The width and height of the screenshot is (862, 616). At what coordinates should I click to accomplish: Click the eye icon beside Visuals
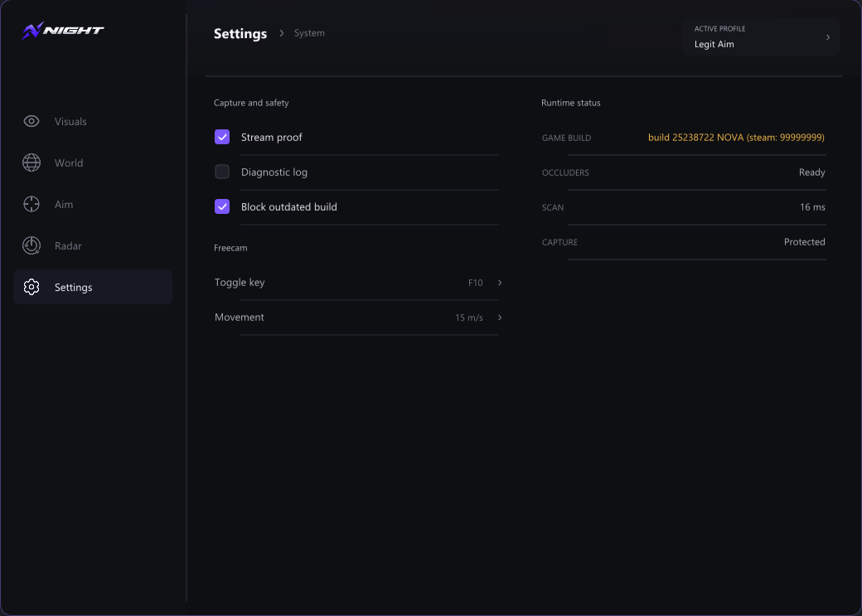click(x=31, y=121)
